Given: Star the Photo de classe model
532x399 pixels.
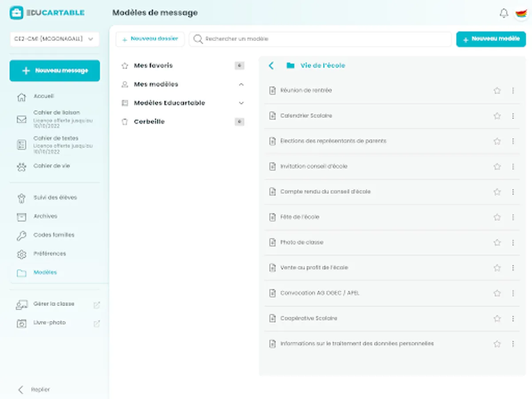Looking at the screenshot, I should click(x=497, y=243).
